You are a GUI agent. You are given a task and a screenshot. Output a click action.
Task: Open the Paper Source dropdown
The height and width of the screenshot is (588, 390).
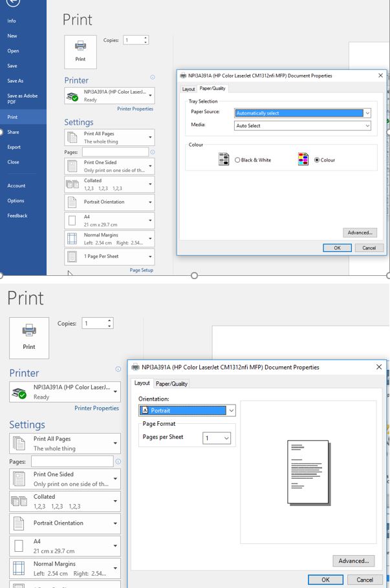point(303,113)
